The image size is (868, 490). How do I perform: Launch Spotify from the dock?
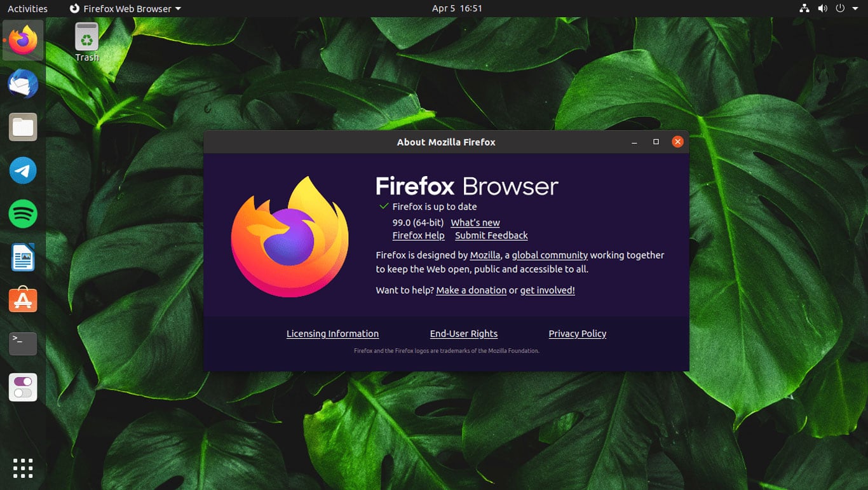tap(23, 214)
